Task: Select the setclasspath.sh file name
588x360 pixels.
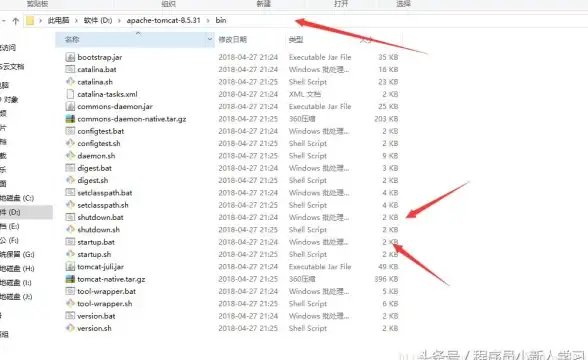Action: coord(103,205)
